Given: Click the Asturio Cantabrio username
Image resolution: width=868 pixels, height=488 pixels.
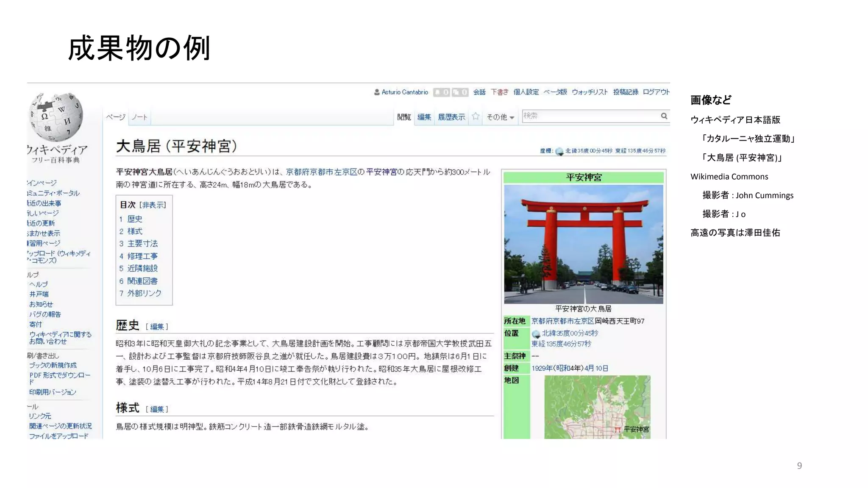Looking at the screenshot, I should pos(405,92).
